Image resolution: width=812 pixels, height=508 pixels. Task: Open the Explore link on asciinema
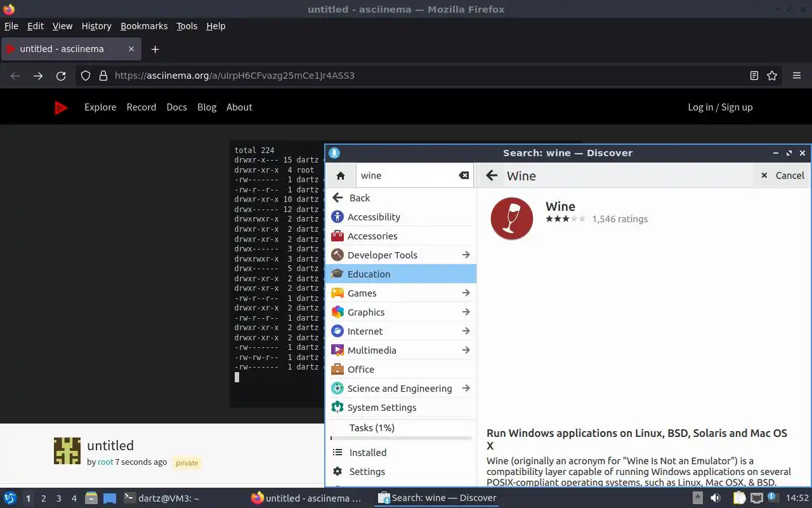tap(100, 107)
